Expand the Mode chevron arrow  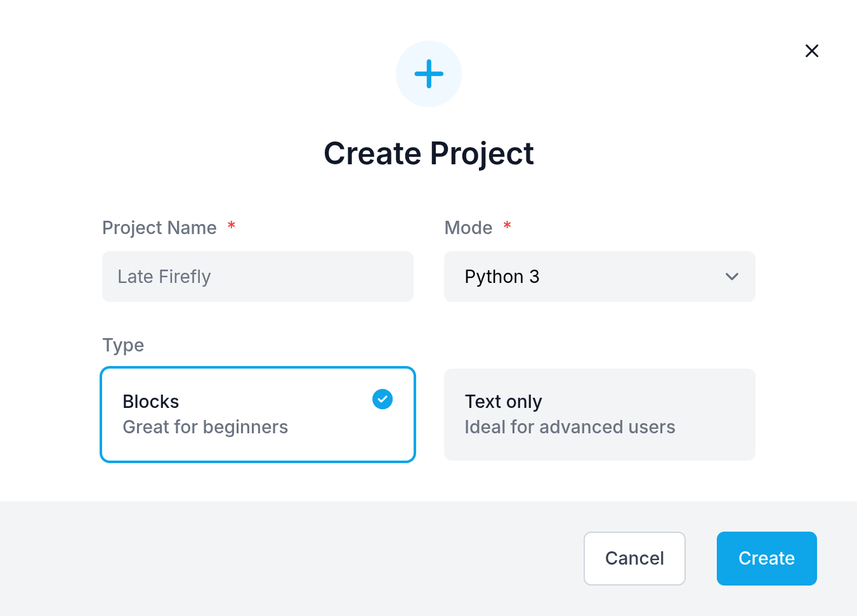(x=732, y=277)
